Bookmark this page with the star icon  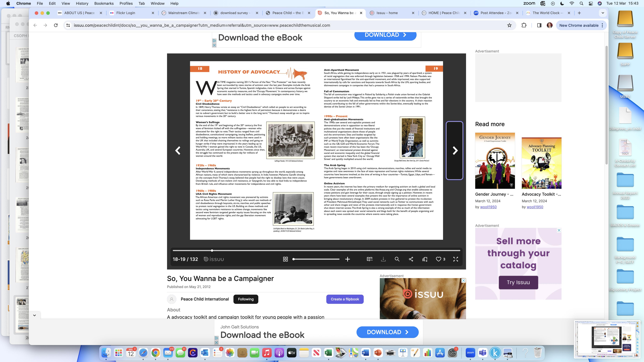point(509,25)
